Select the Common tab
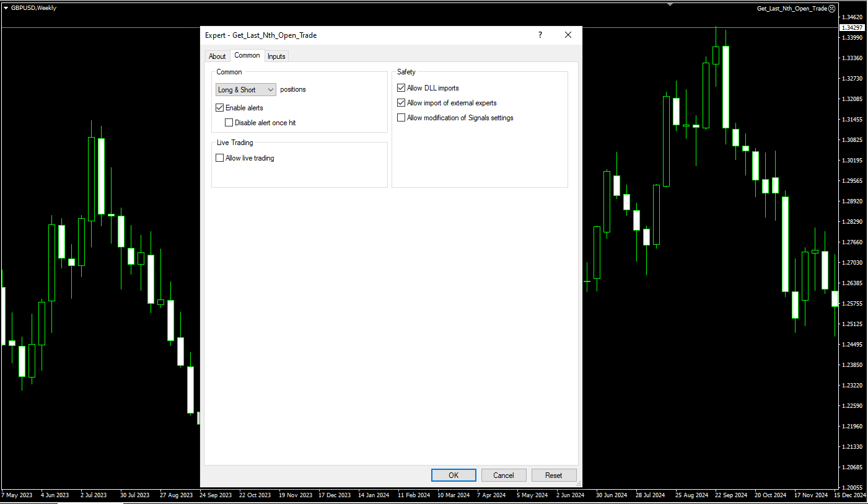This screenshot has height=504, width=868. point(247,56)
